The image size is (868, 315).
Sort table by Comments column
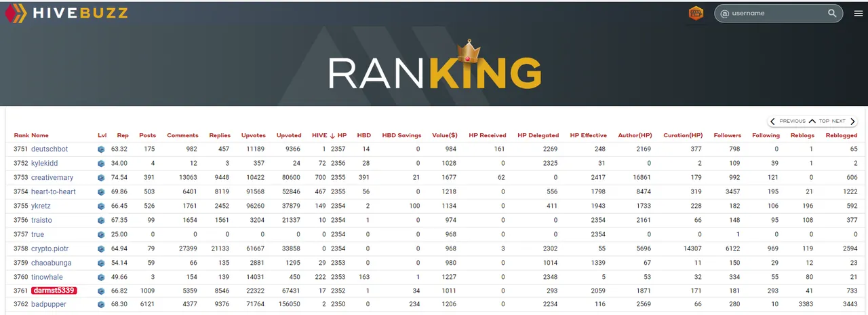[x=182, y=135]
